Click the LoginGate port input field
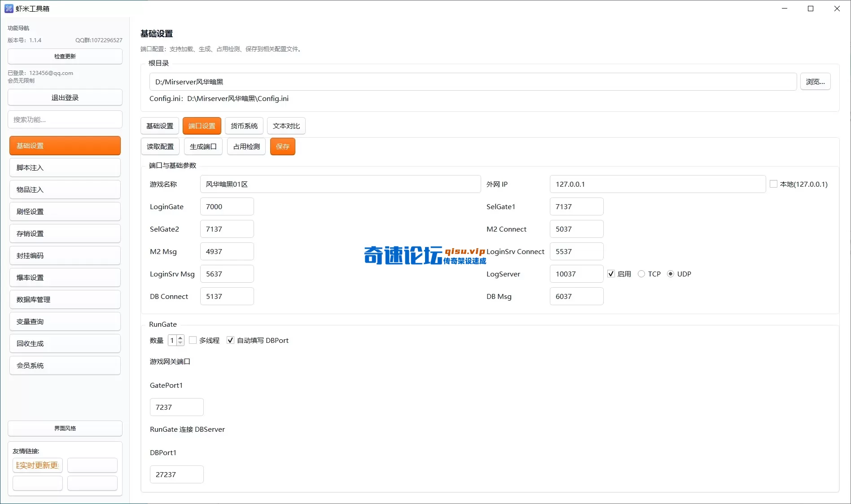The width and height of the screenshot is (851, 504). 227,207
